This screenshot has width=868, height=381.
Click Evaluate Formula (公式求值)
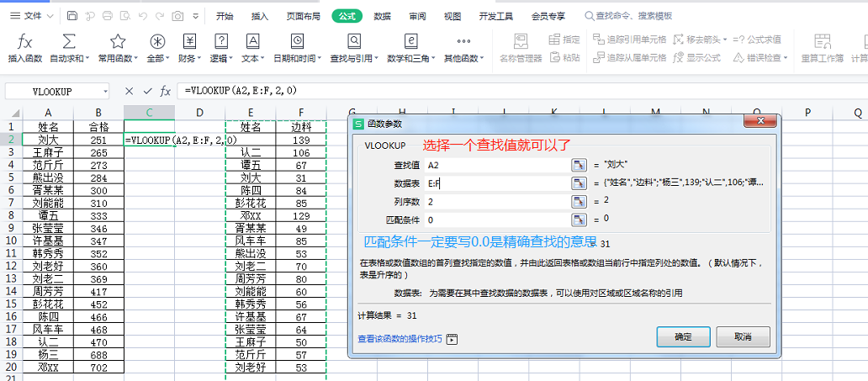pyautogui.click(x=757, y=40)
